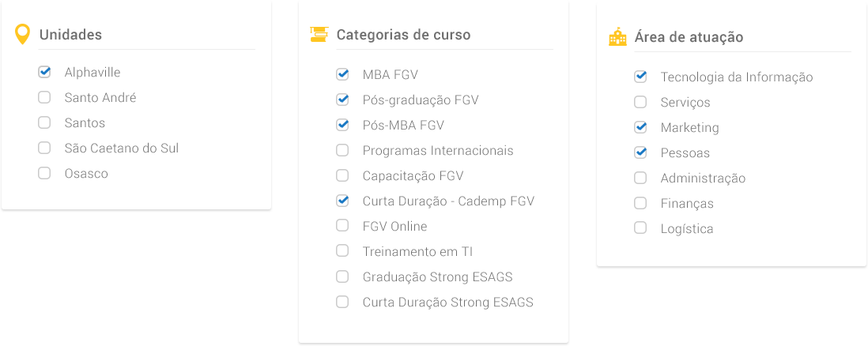The image size is (868, 346).
Task: Click the yellow location pin icon
Action: coord(22,34)
